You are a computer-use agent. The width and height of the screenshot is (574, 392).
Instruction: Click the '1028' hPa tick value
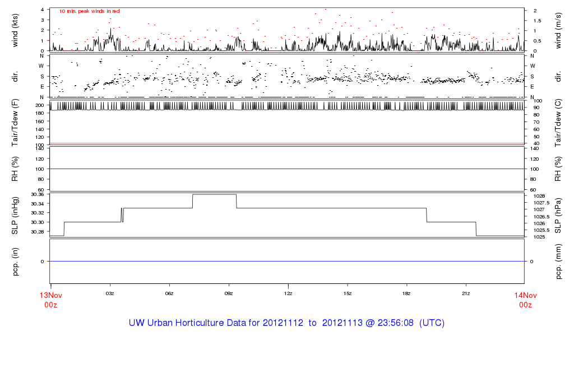pyautogui.click(x=540, y=196)
